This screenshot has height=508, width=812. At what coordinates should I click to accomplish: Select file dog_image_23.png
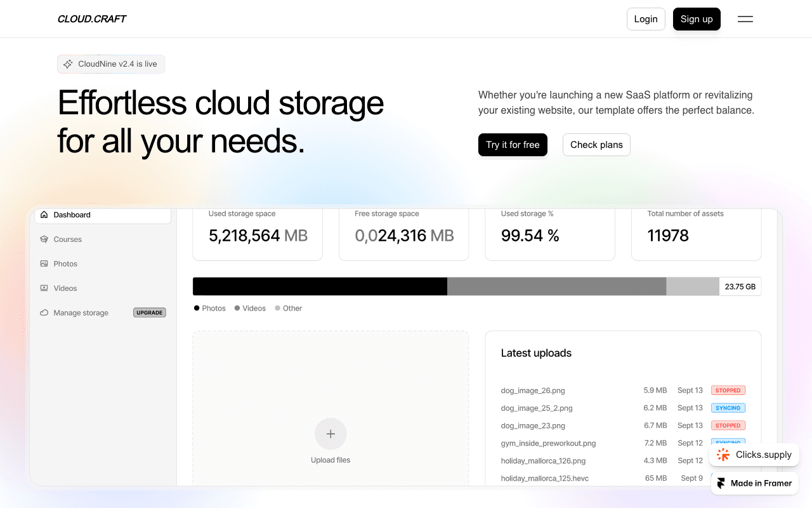tap(533, 425)
